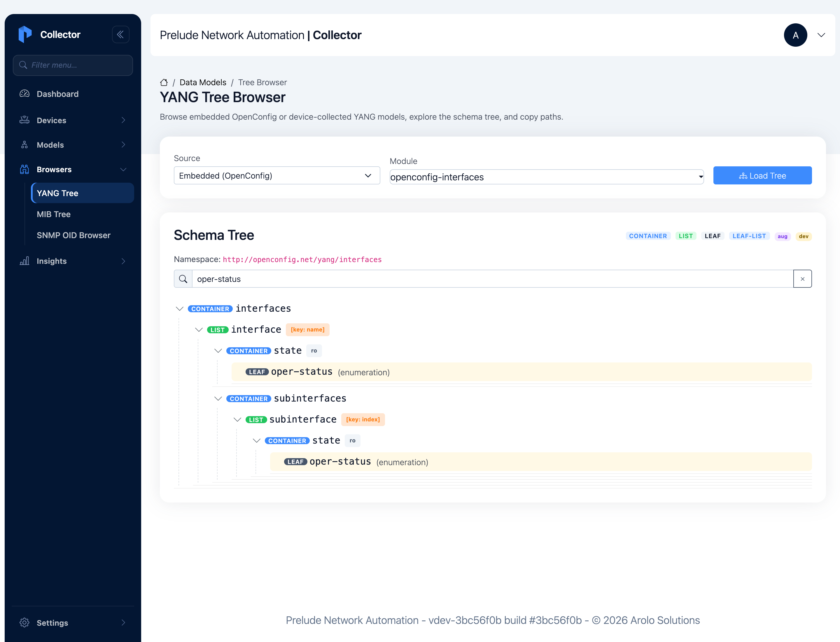Click the subinterface list label

pos(302,419)
